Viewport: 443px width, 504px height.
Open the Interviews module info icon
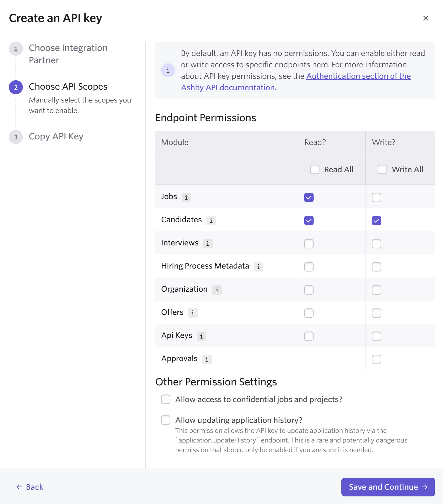(208, 244)
